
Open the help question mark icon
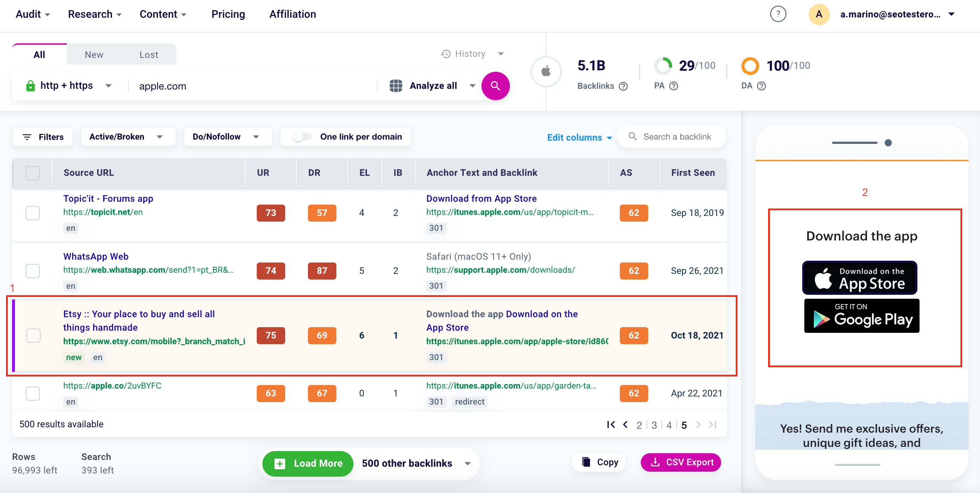click(778, 15)
